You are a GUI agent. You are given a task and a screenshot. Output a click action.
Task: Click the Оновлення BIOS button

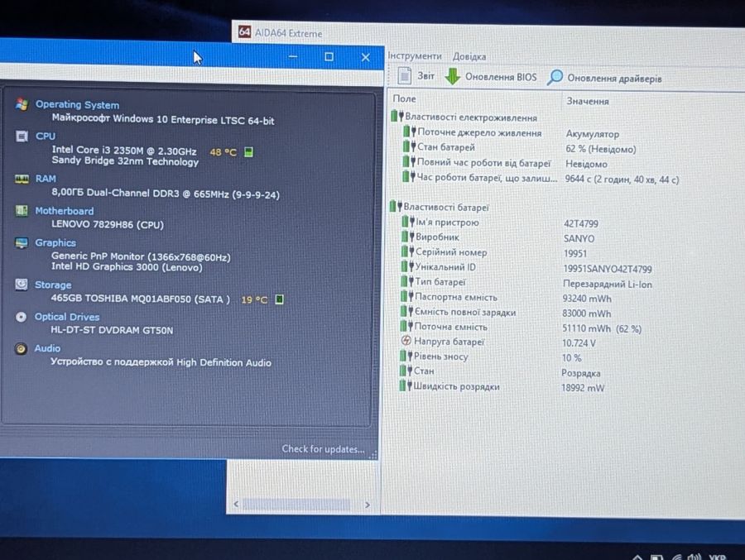click(491, 76)
